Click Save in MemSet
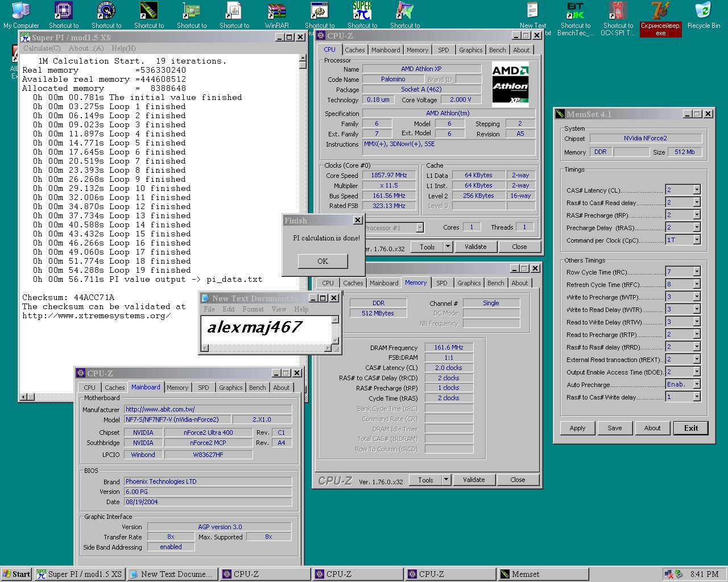728x582 pixels. pos(615,428)
